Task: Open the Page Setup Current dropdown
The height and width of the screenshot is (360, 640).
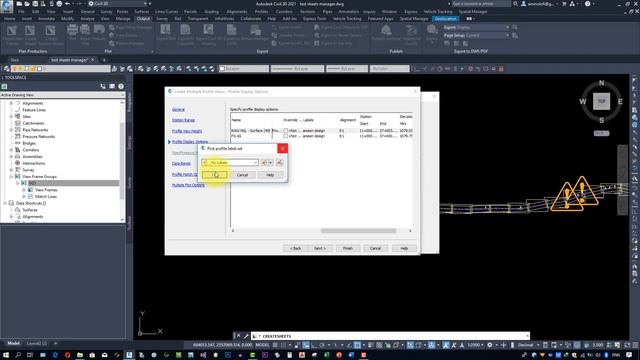Action: point(477,36)
